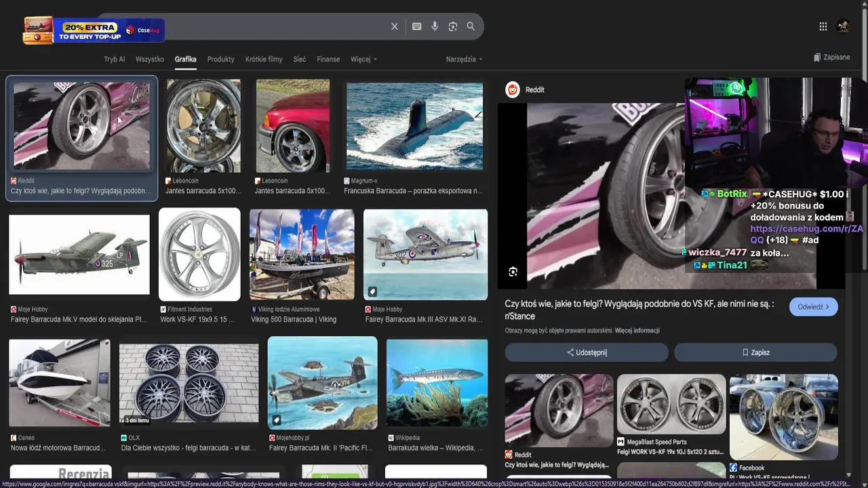Open MegaBlast Speed Parts related thumbnail

pos(671,404)
